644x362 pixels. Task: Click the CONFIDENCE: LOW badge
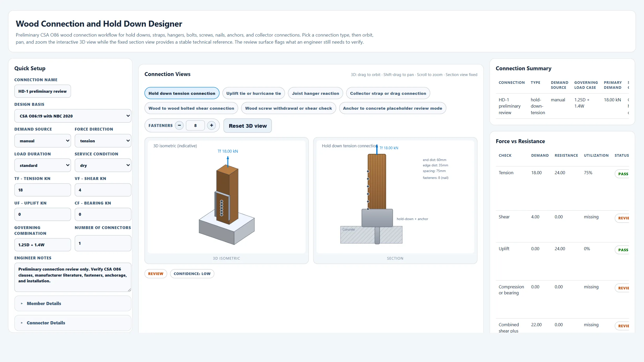pyautogui.click(x=192, y=274)
